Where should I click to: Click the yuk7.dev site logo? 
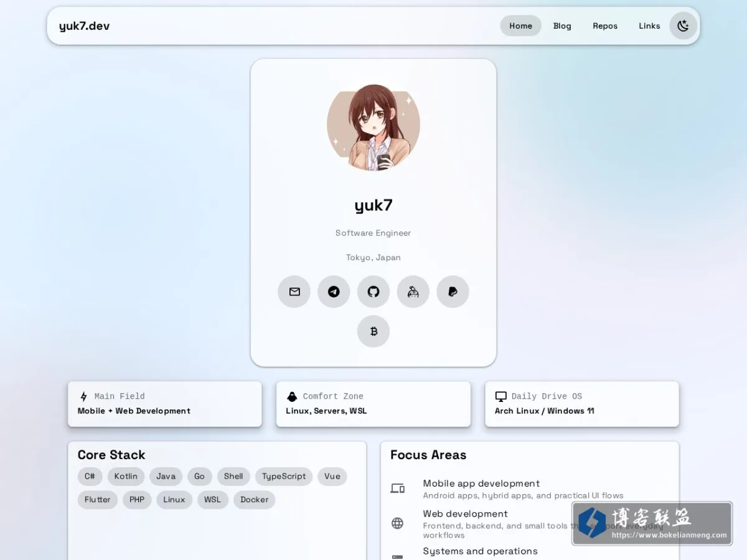tap(85, 26)
